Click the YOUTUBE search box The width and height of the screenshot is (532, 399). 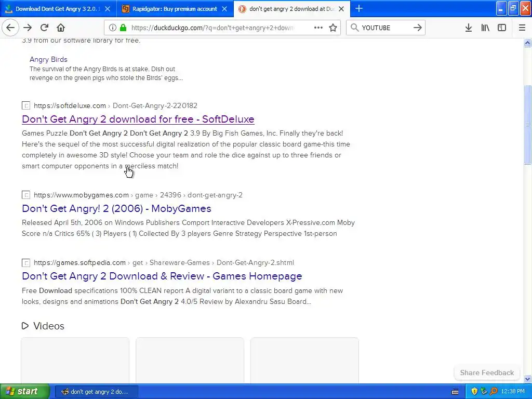[x=385, y=28]
